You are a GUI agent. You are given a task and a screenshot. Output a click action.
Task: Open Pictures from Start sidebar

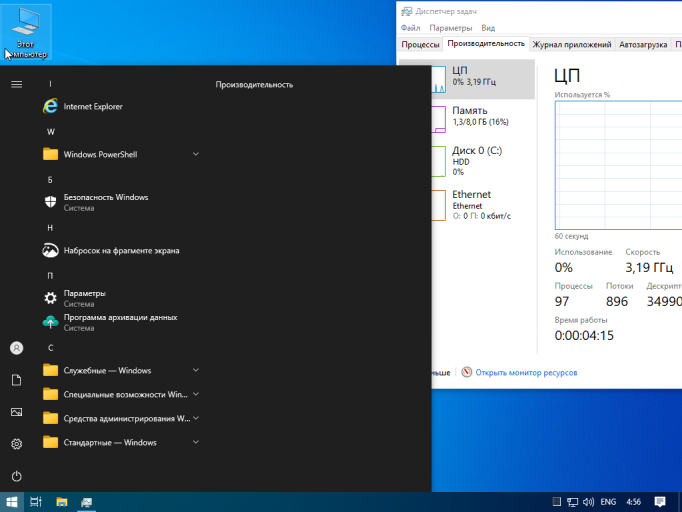(x=17, y=412)
